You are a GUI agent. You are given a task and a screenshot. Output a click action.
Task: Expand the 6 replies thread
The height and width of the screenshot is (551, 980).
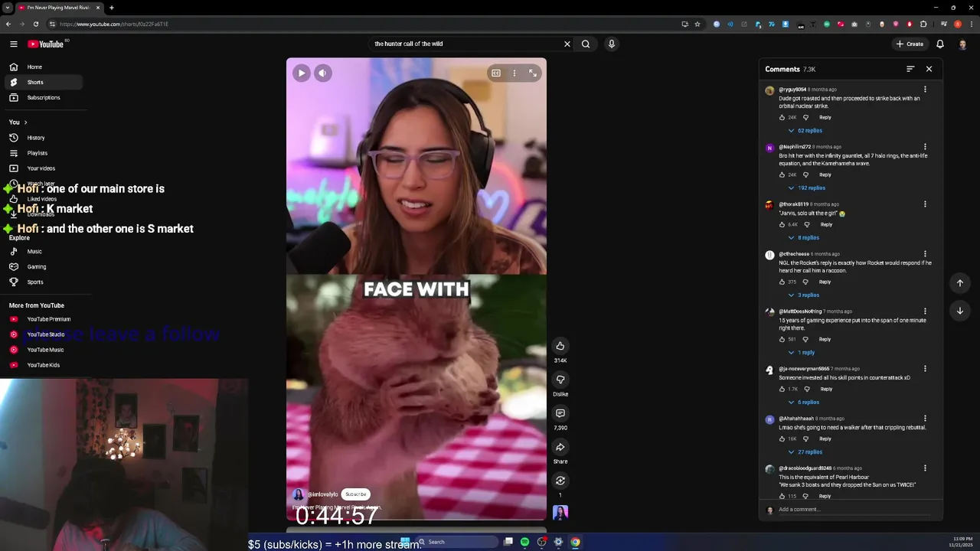pyautogui.click(x=804, y=403)
